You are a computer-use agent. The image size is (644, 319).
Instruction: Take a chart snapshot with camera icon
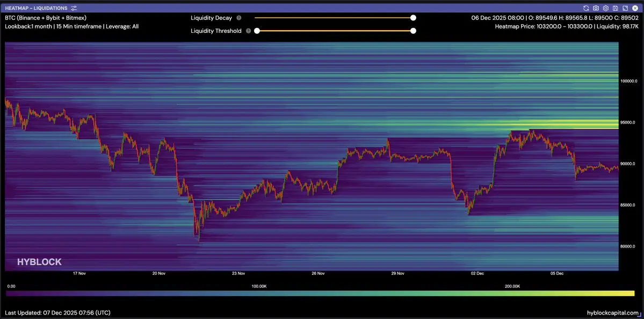[x=596, y=8]
